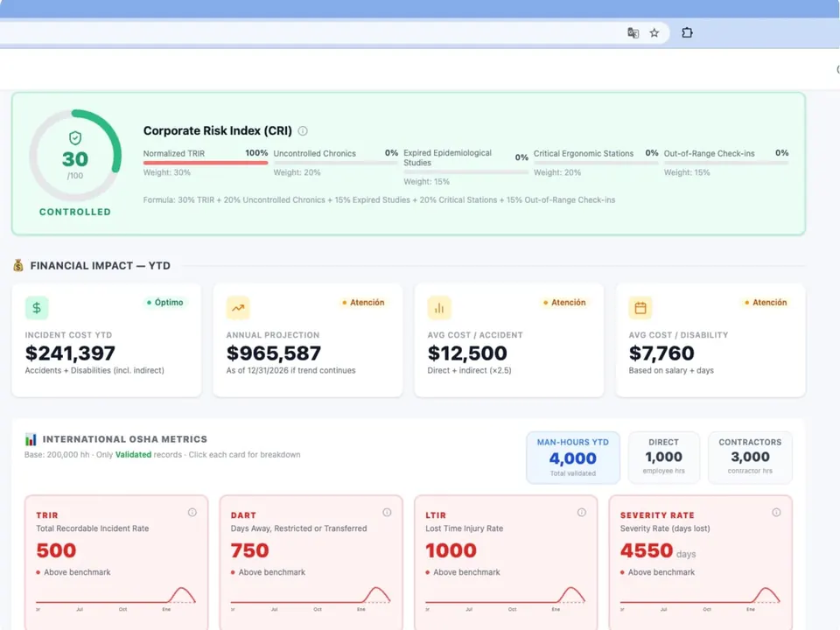Click the Critical Ergonomic Stations label
The width and height of the screenshot is (840, 630).
tap(584, 154)
